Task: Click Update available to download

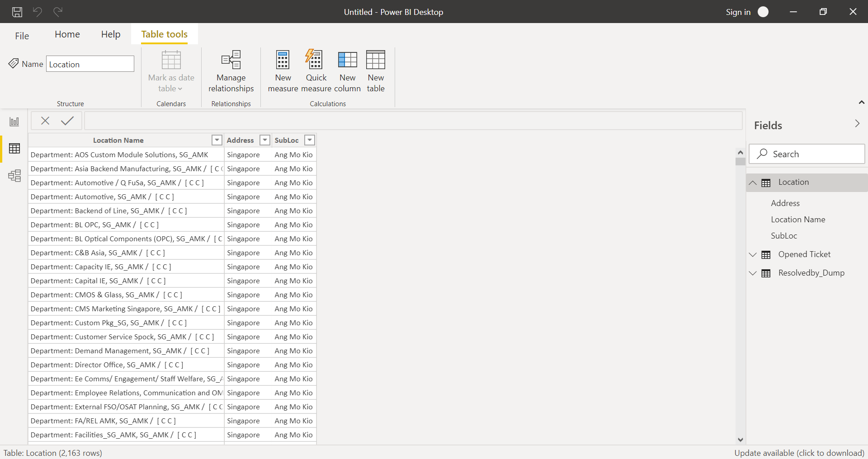Action: click(799, 453)
